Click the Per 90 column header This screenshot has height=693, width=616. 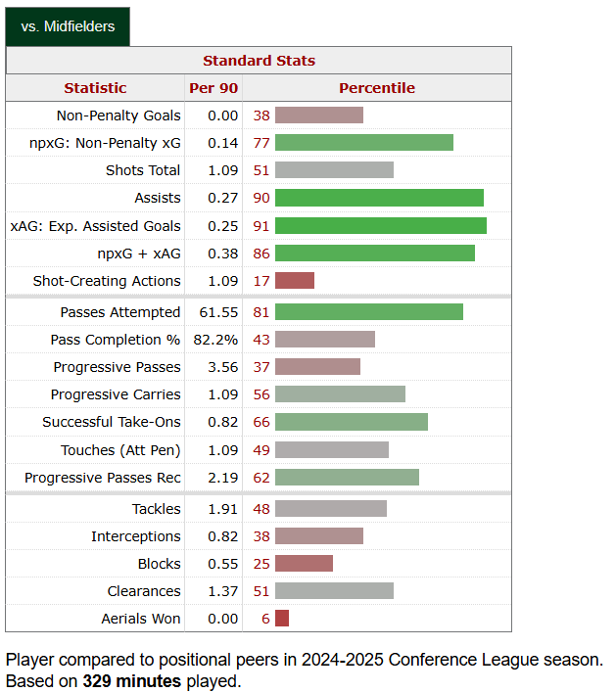(213, 88)
